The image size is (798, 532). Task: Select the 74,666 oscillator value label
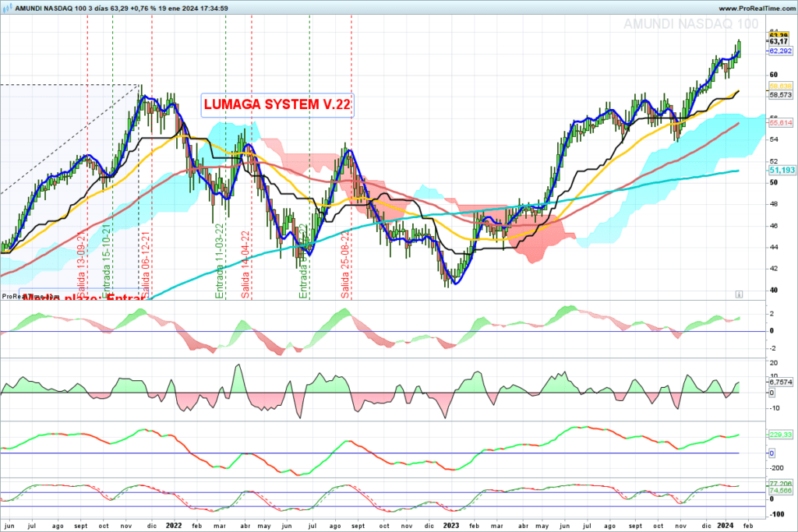780,491
